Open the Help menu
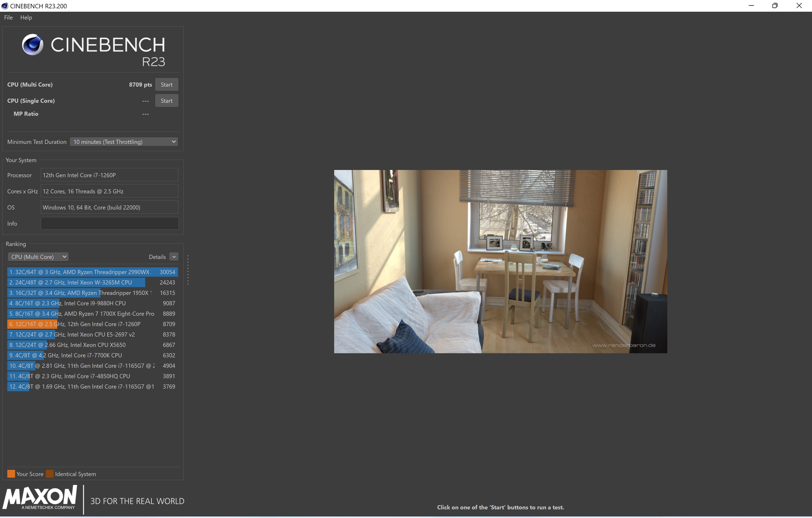Image resolution: width=812 pixels, height=518 pixels. (x=26, y=17)
